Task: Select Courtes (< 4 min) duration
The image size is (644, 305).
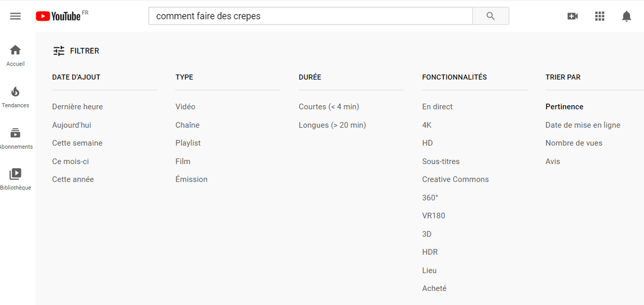Action: coord(329,106)
